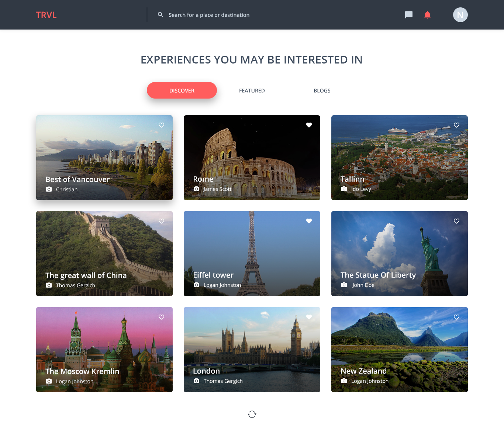Image resolution: width=504 pixels, height=443 pixels.
Task: Click camera icon on Moscow Kremlin card
Action: (49, 381)
